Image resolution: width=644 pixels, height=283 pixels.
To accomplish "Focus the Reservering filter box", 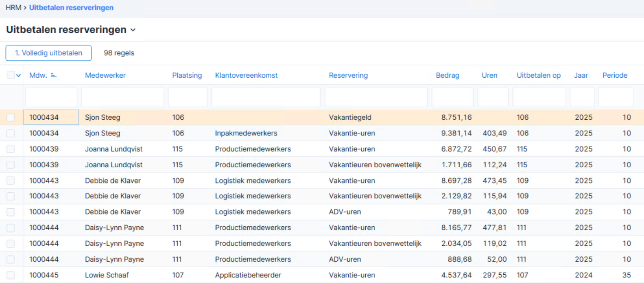I will (x=376, y=97).
